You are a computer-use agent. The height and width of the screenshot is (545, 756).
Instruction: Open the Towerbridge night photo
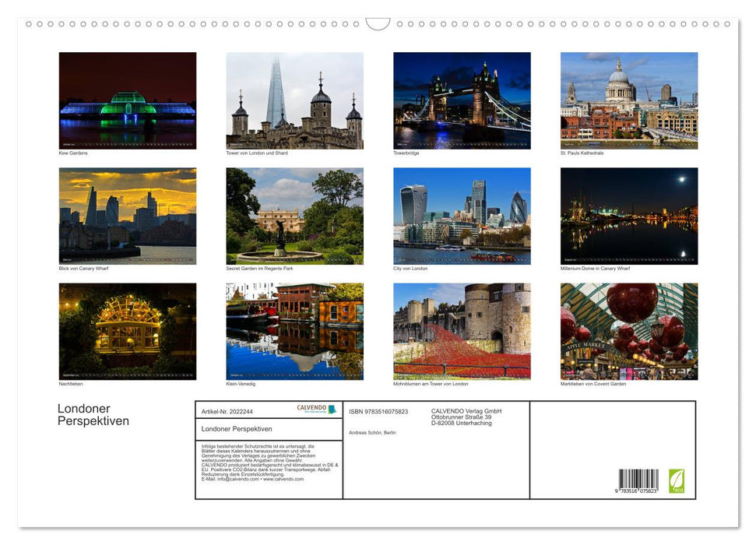(x=461, y=99)
